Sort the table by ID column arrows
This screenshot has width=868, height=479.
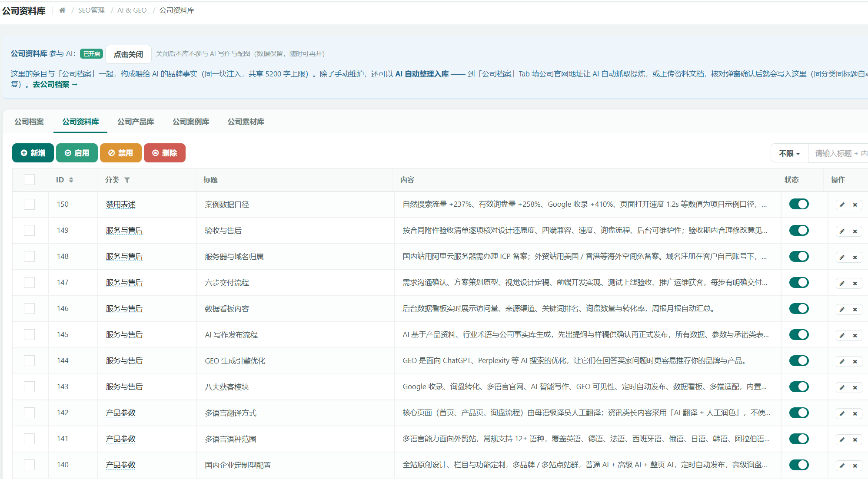coord(71,180)
